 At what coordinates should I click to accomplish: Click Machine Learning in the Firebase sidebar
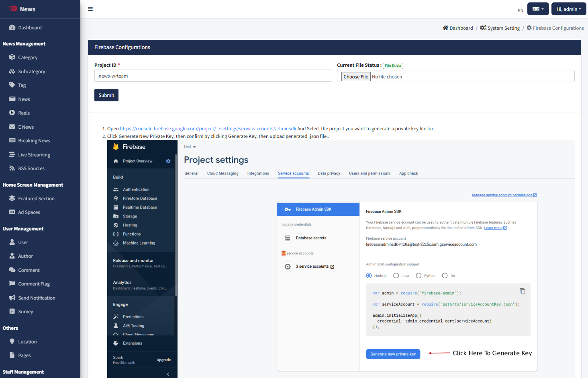tap(135, 243)
